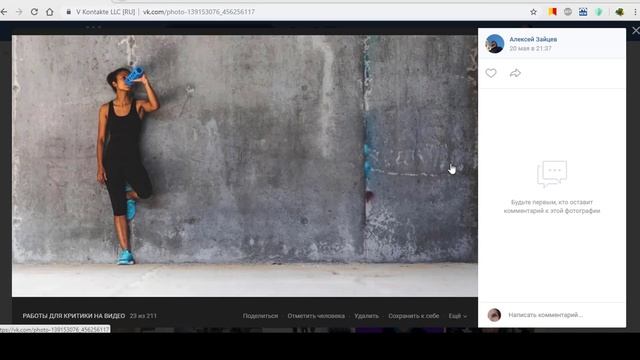The height and width of the screenshot is (360, 640).
Task: Close the photo viewer
Action: [x=636, y=31]
